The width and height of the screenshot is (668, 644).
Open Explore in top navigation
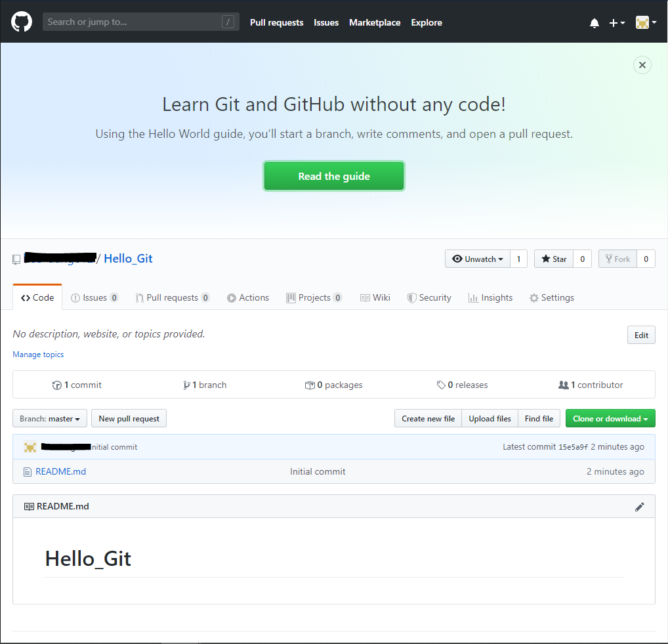(x=427, y=22)
